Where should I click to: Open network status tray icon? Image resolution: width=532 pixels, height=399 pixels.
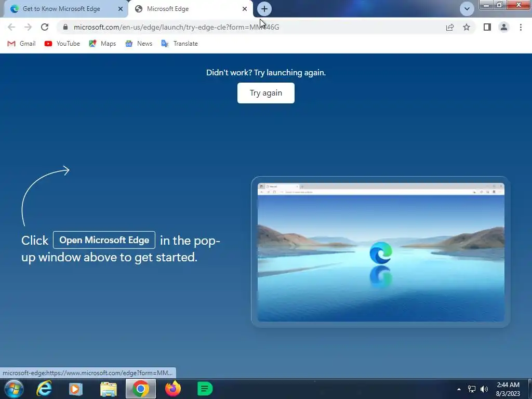(472, 389)
